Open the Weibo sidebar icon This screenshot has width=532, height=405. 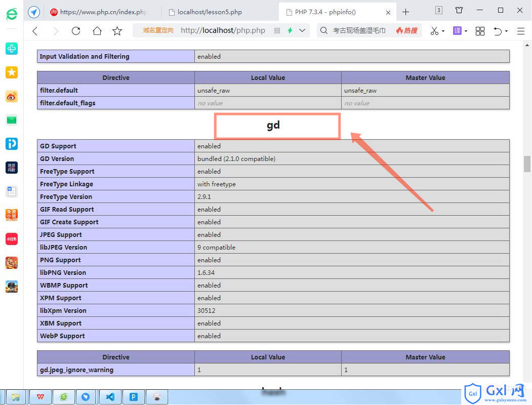(12, 96)
